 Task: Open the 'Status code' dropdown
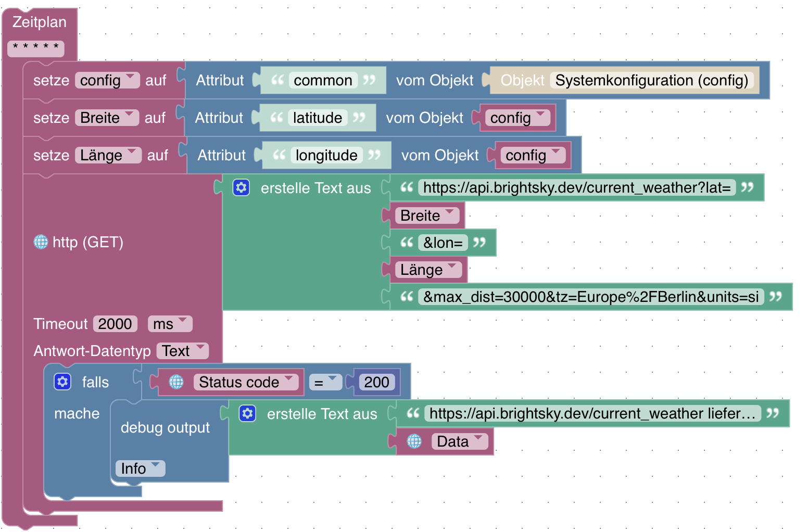[246, 382]
